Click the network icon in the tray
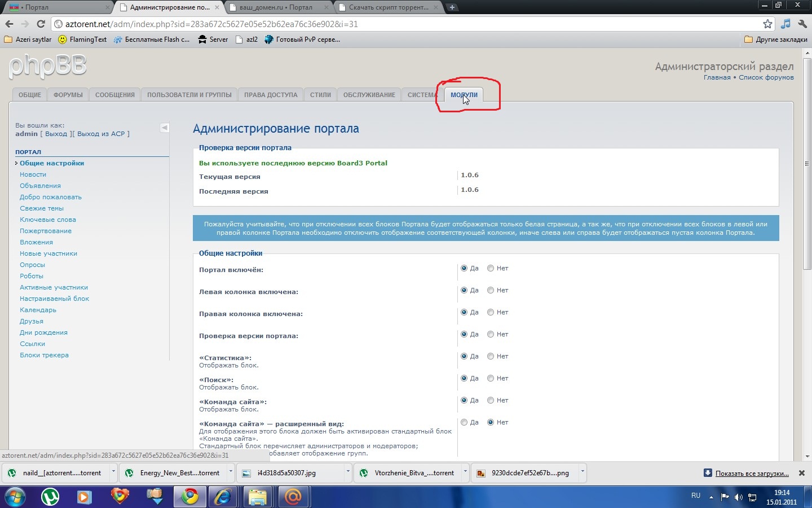The height and width of the screenshot is (508, 812). pyautogui.click(x=752, y=497)
